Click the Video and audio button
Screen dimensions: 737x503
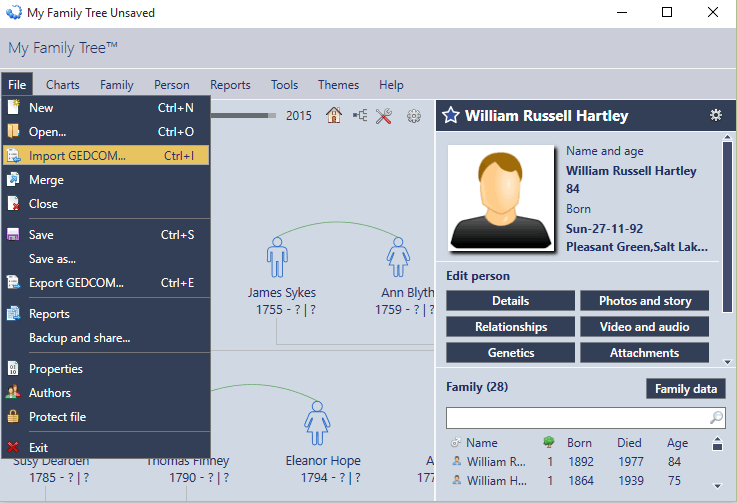click(x=644, y=326)
